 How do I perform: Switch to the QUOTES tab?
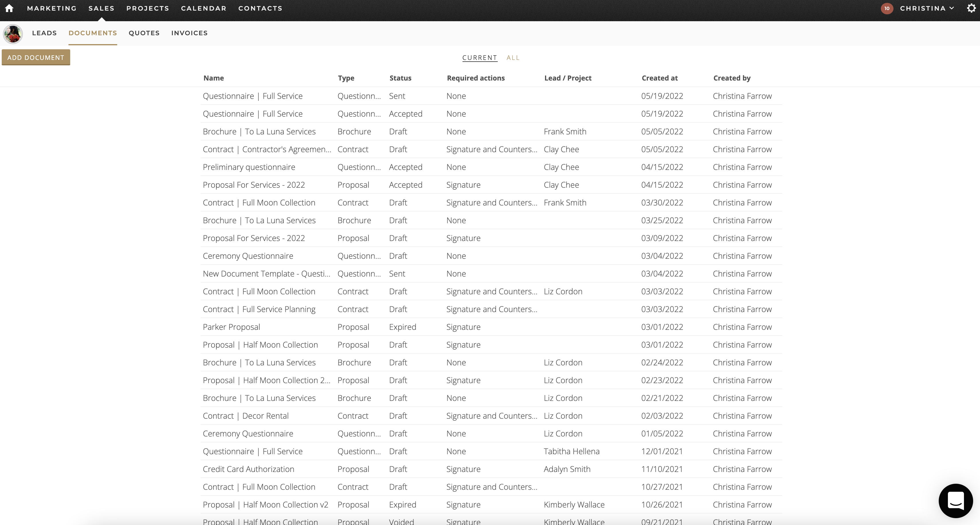(x=144, y=33)
